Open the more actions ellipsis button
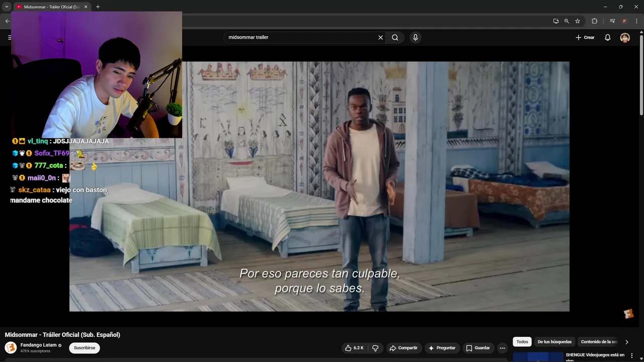Screen dimensions: 644x362 point(502,348)
